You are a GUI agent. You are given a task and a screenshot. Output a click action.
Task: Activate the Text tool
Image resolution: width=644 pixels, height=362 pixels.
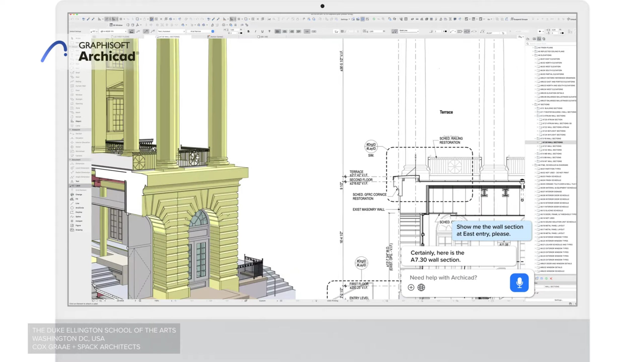click(77, 181)
